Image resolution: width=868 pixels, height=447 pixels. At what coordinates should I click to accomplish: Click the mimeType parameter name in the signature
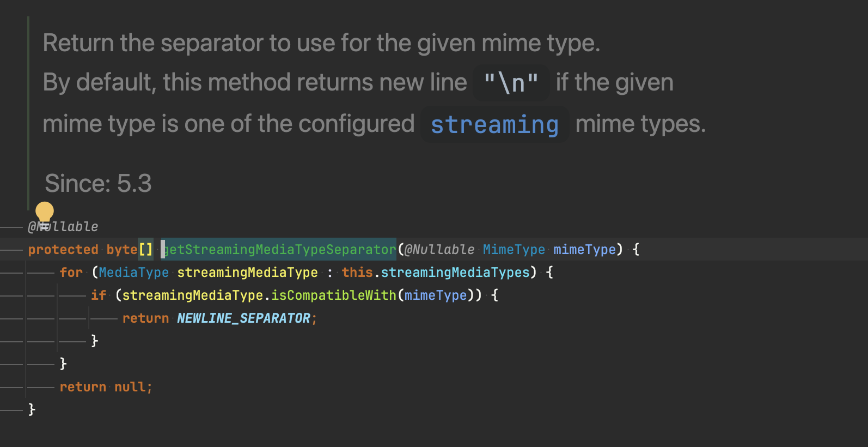[584, 250]
